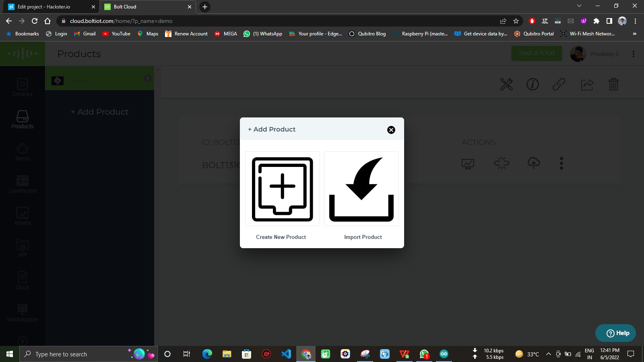Click the deploy configuration cloud icon
644x362 pixels.
[x=534, y=163]
